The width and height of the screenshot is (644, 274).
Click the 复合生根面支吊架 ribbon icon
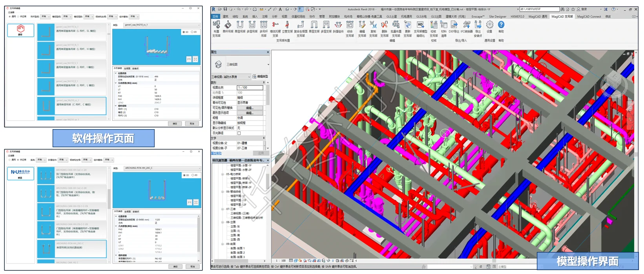pyautogui.click(x=301, y=25)
